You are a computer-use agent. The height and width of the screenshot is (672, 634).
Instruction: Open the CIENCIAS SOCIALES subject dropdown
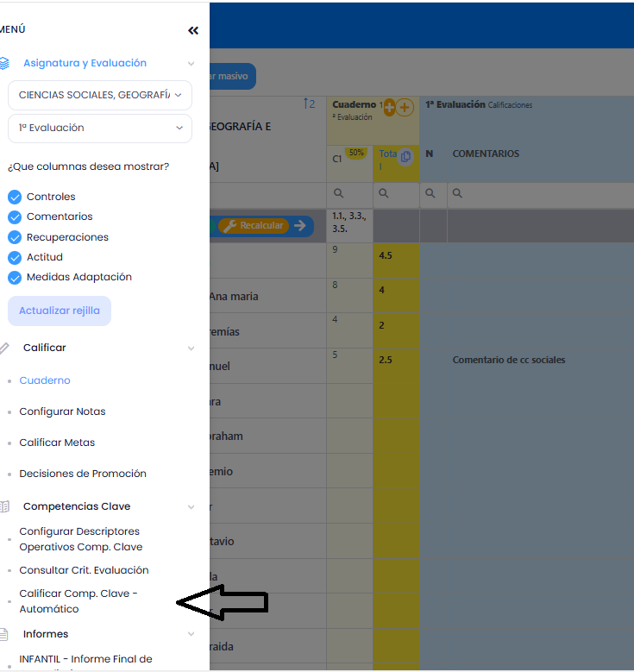(100, 95)
